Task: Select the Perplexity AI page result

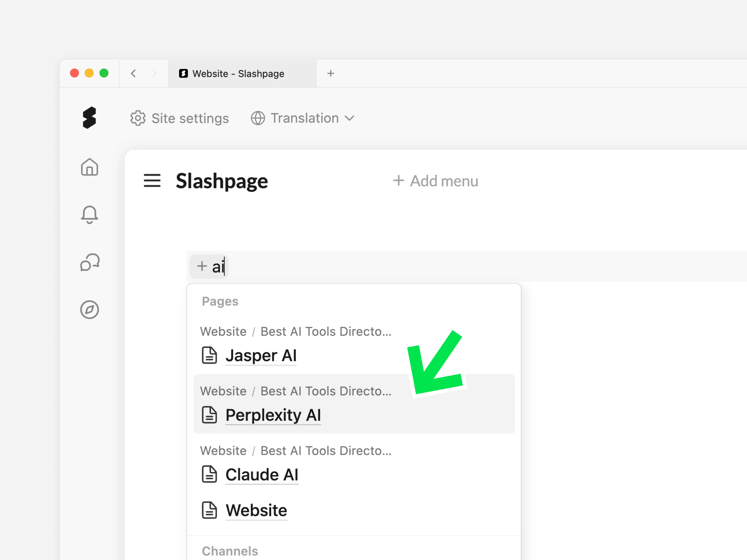Action: click(x=354, y=404)
